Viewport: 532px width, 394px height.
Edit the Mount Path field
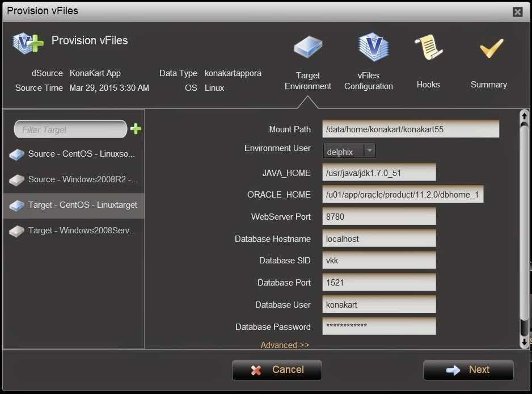(x=411, y=129)
